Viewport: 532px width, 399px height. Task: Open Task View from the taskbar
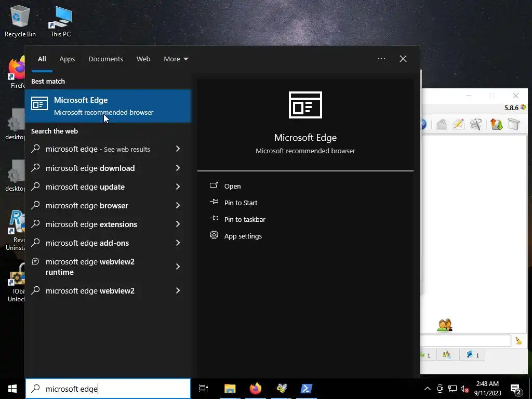pyautogui.click(x=204, y=389)
